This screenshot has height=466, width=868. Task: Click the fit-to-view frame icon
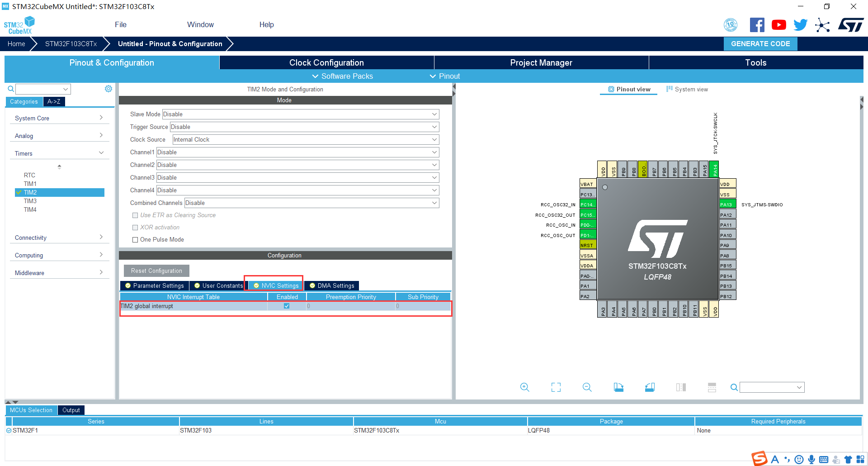click(x=556, y=387)
